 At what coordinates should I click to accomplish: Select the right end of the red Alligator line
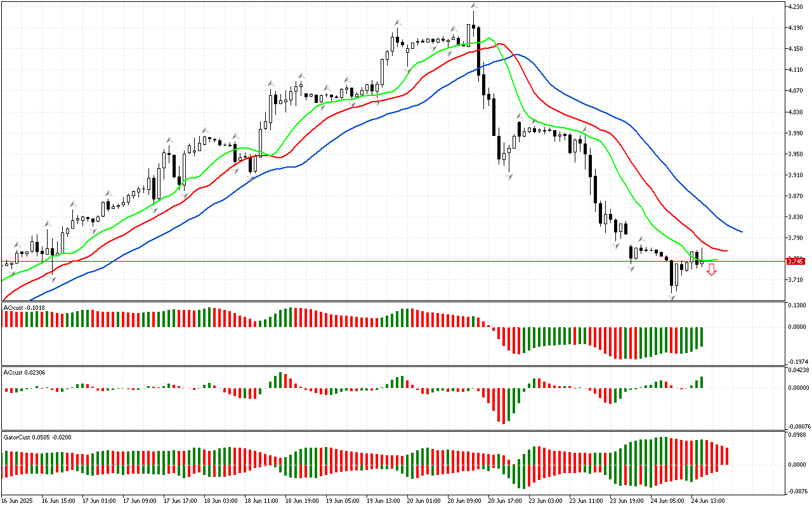point(726,251)
